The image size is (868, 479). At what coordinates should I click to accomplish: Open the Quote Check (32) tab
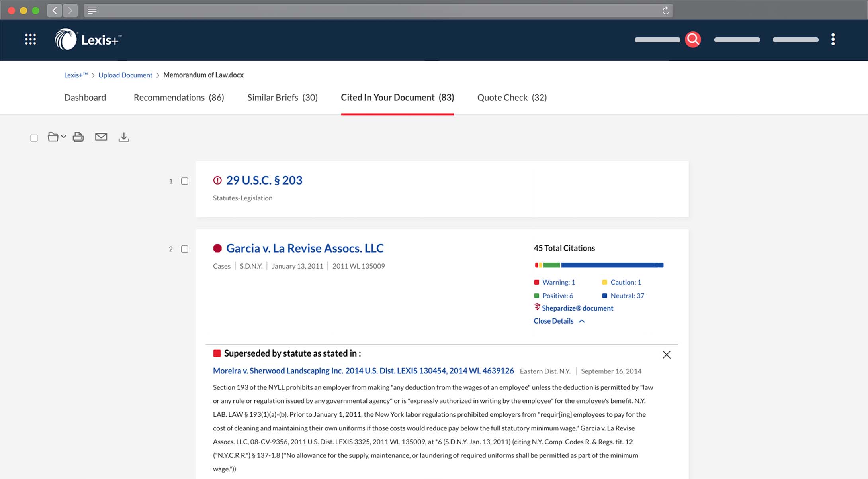(512, 98)
